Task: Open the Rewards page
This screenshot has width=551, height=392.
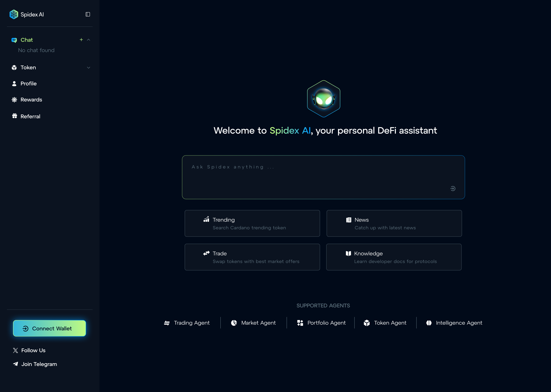Action: coord(31,100)
